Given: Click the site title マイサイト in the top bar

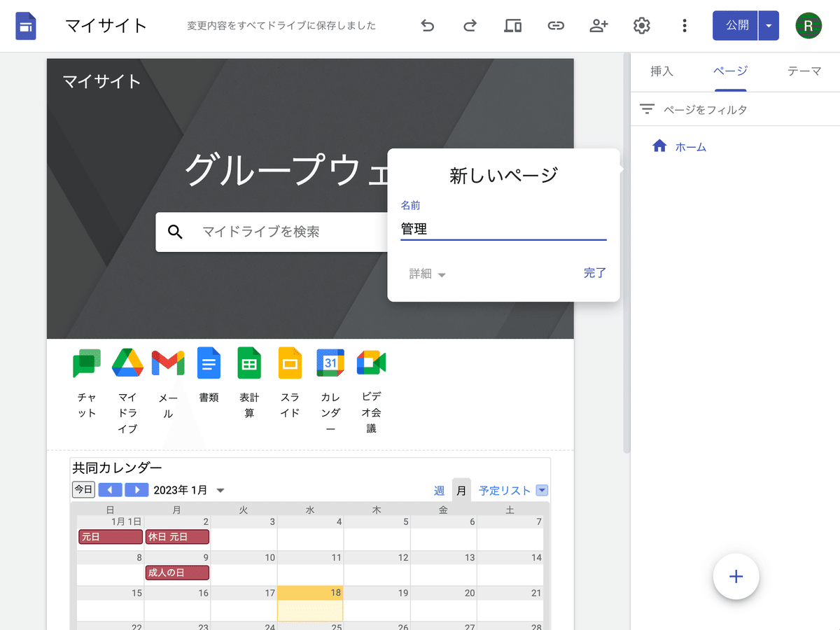Looking at the screenshot, I should (x=106, y=26).
